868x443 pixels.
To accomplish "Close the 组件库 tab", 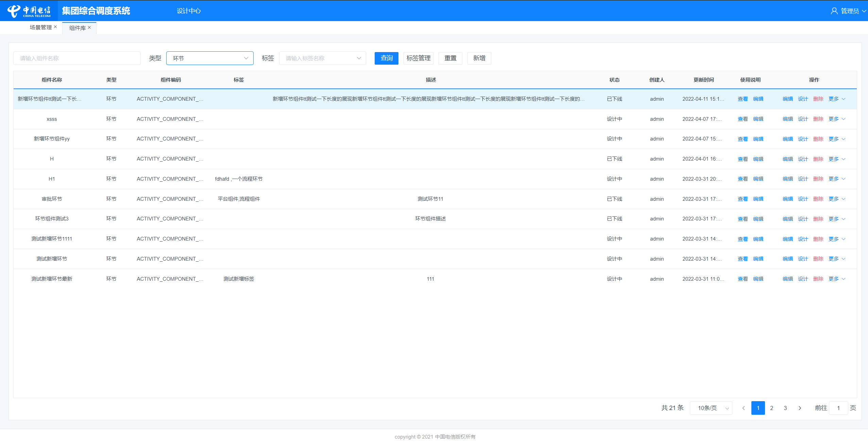I will point(89,28).
